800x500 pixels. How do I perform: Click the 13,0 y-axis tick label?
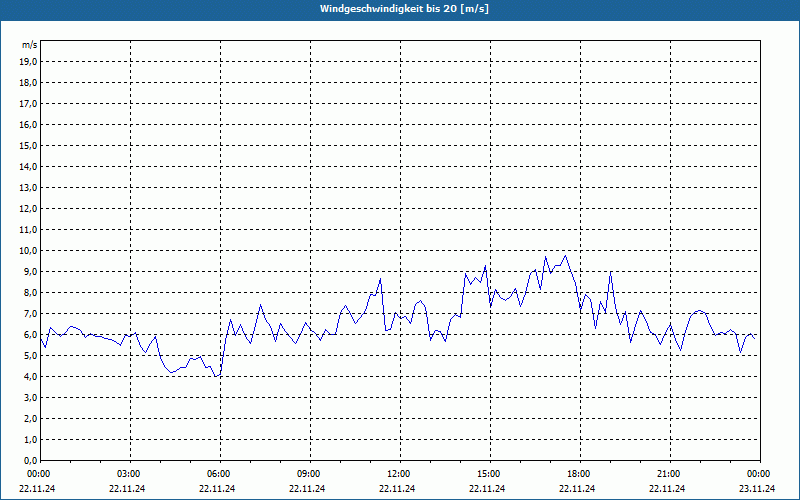tap(28, 188)
